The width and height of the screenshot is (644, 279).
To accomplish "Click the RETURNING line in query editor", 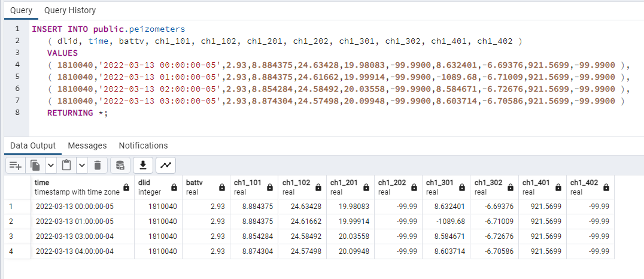I will point(77,113).
